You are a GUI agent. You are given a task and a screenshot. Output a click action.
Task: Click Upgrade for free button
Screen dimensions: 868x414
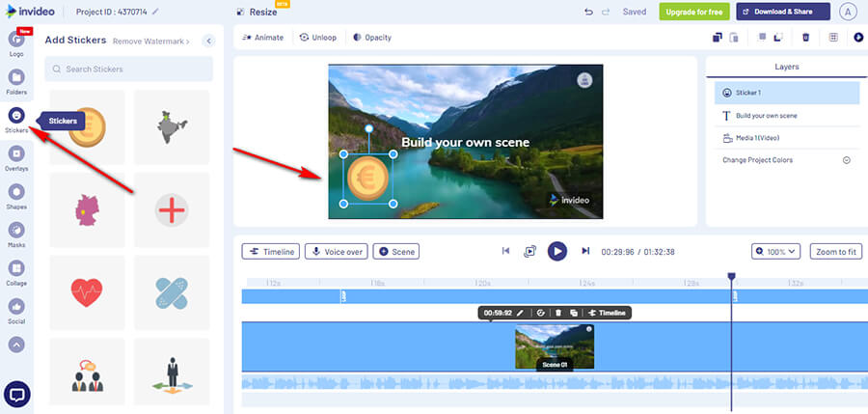click(x=694, y=12)
